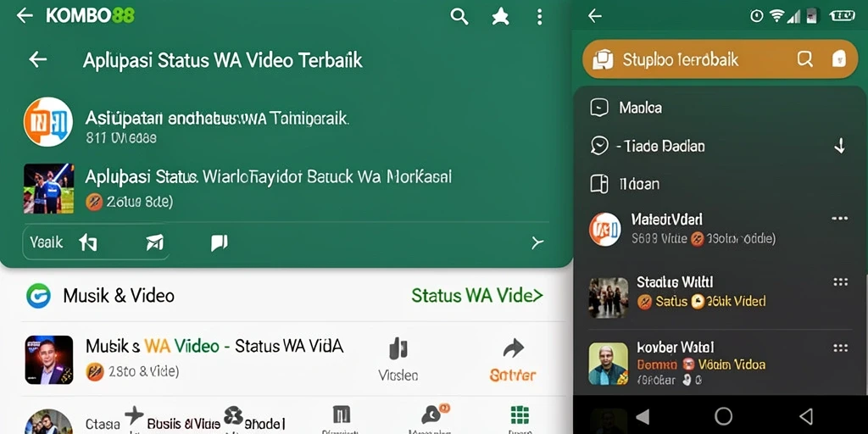Open the Status WA Vide> link
868x434 pixels.
[477, 296]
